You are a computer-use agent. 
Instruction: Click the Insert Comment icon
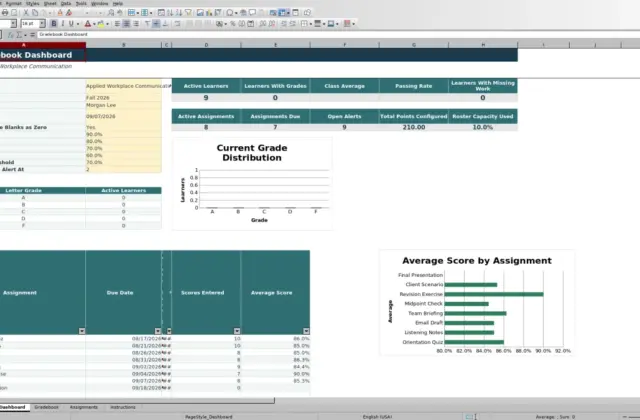tap(252, 13)
